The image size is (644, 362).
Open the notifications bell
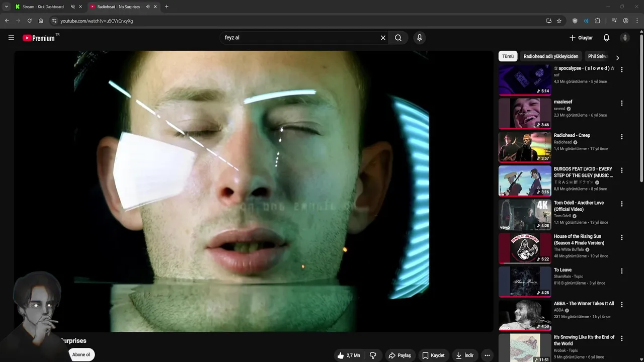[606, 38]
